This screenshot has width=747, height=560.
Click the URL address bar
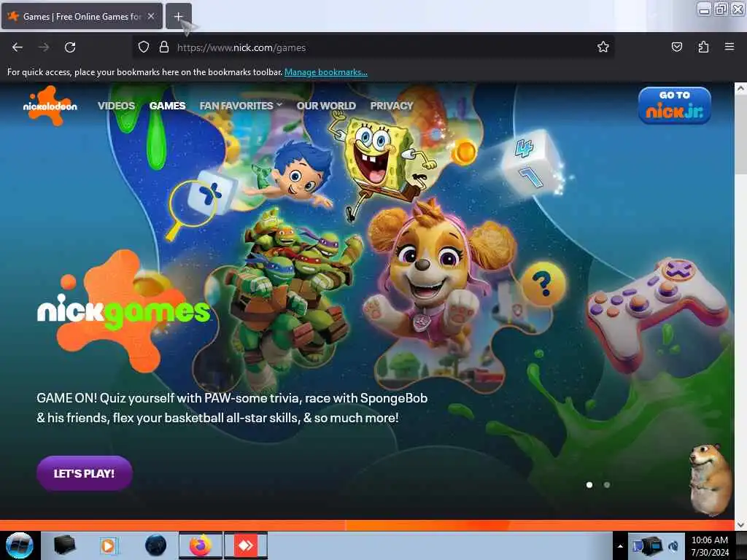coord(373,47)
